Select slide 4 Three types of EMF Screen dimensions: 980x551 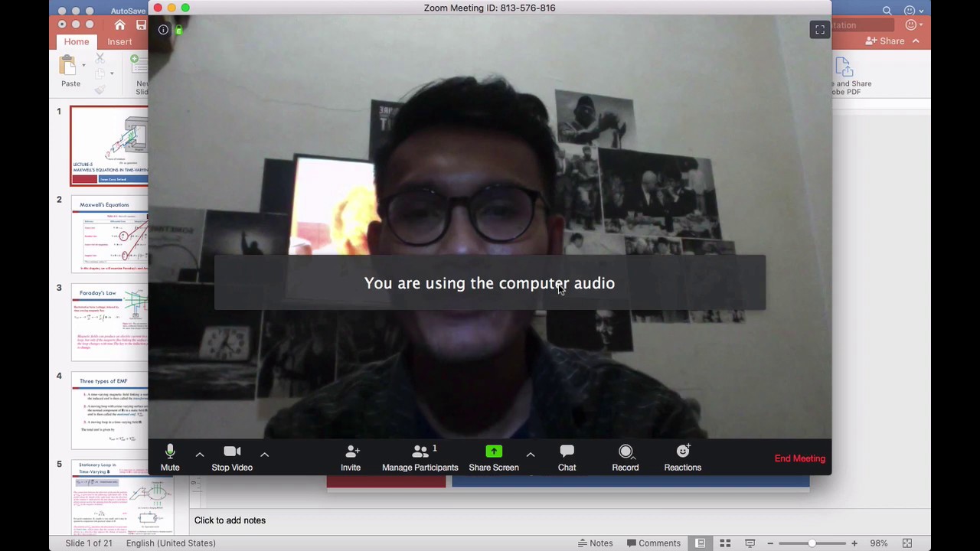tap(109, 410)
